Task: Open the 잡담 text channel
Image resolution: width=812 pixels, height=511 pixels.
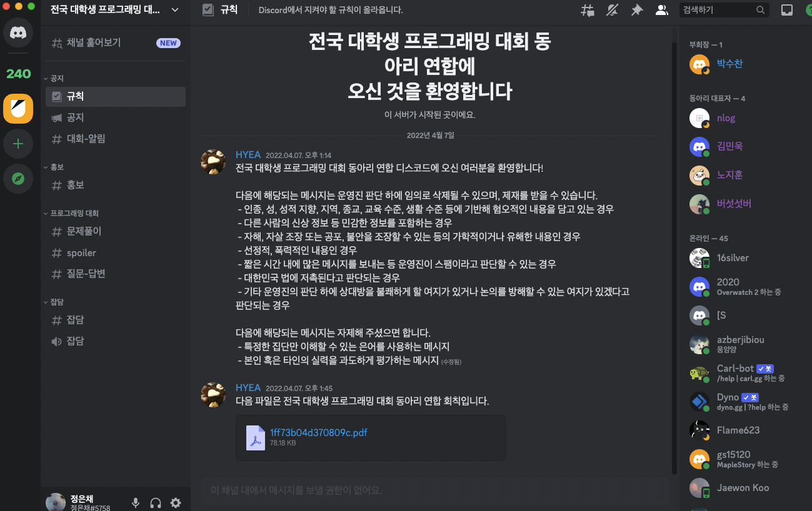Action: (116, 320)
